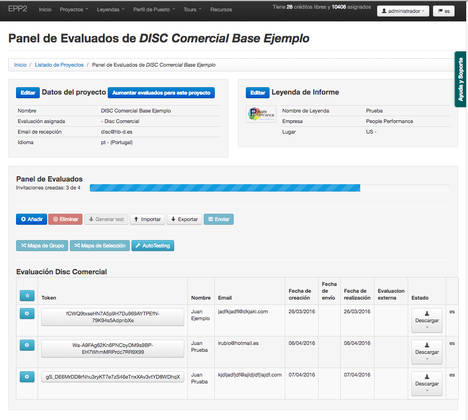Toggle selection for the Juan Ejemplo row
This screenshot has width=468, height=420.
[x=27, y=314]
